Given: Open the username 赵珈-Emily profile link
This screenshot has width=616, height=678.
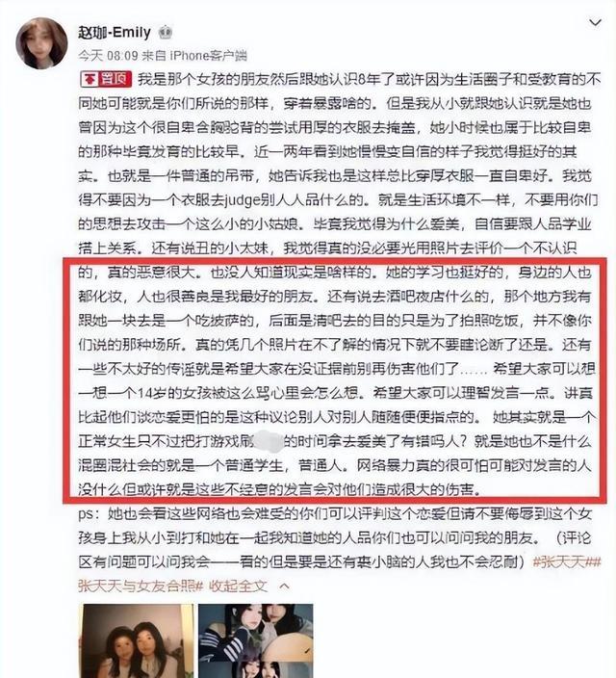Looking at the screenshot, I should tap(115, 33).
